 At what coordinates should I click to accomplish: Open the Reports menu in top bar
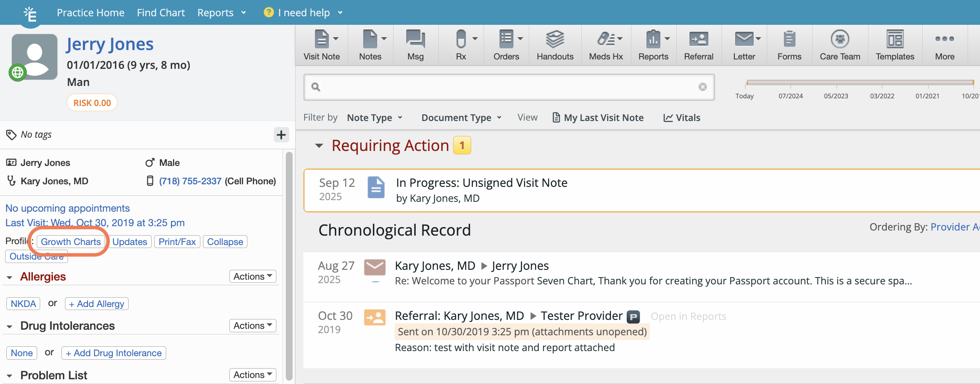pos(221,13)
